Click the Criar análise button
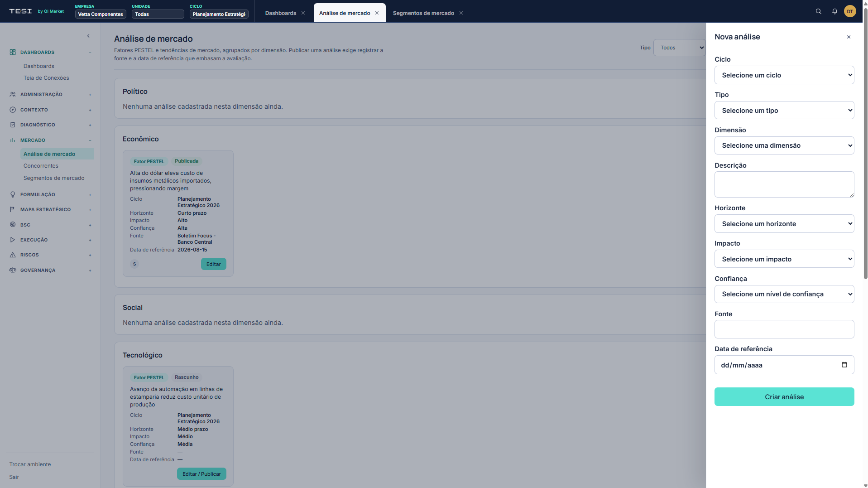This screenshot has height=488, width=868. coord(784,397)
